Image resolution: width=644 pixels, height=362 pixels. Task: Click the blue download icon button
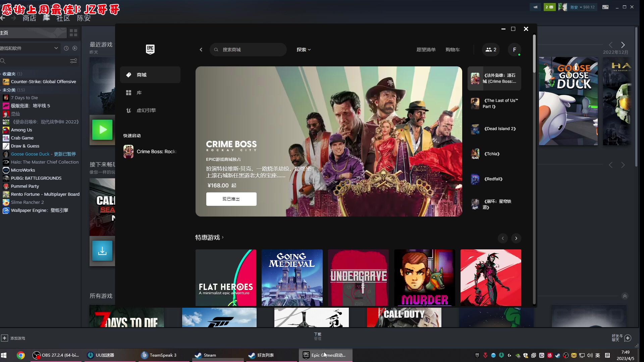point(102,251)
